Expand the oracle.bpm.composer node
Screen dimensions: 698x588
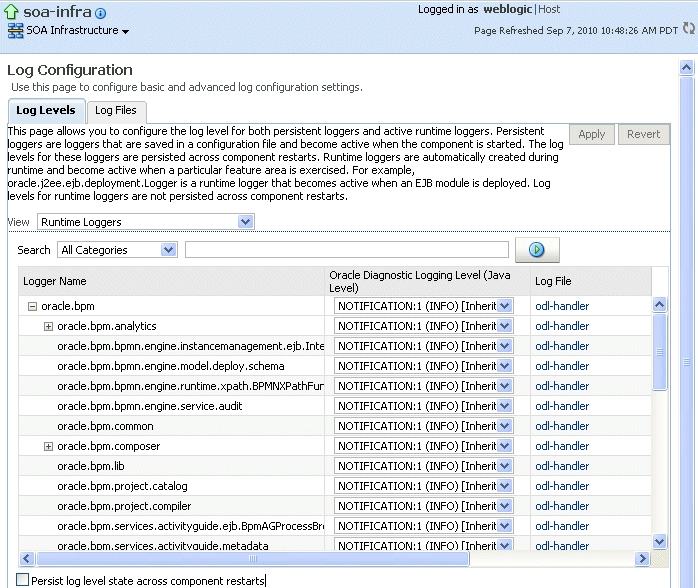click(48, 446)
